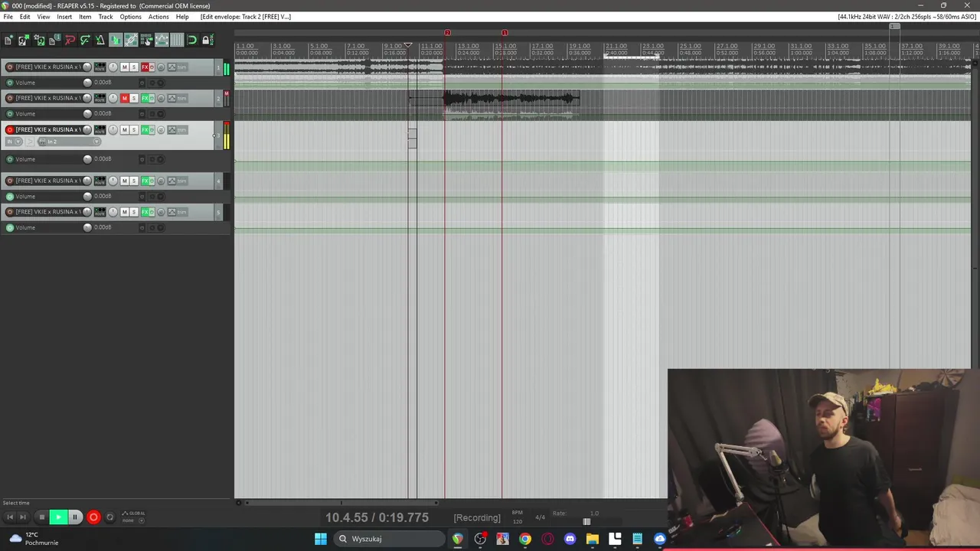Open the File menu
The image size is (980, 551).
pyautogui.click(x=8, y=17)
